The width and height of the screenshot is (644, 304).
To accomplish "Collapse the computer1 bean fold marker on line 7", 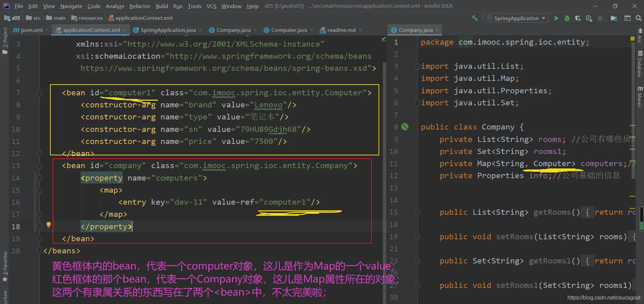I will 40,93.
